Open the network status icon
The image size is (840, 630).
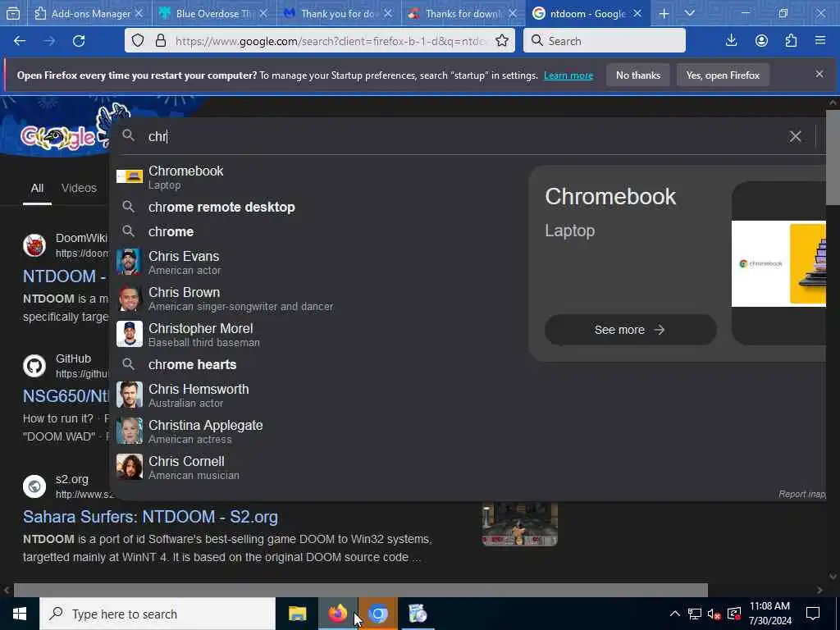694,614
